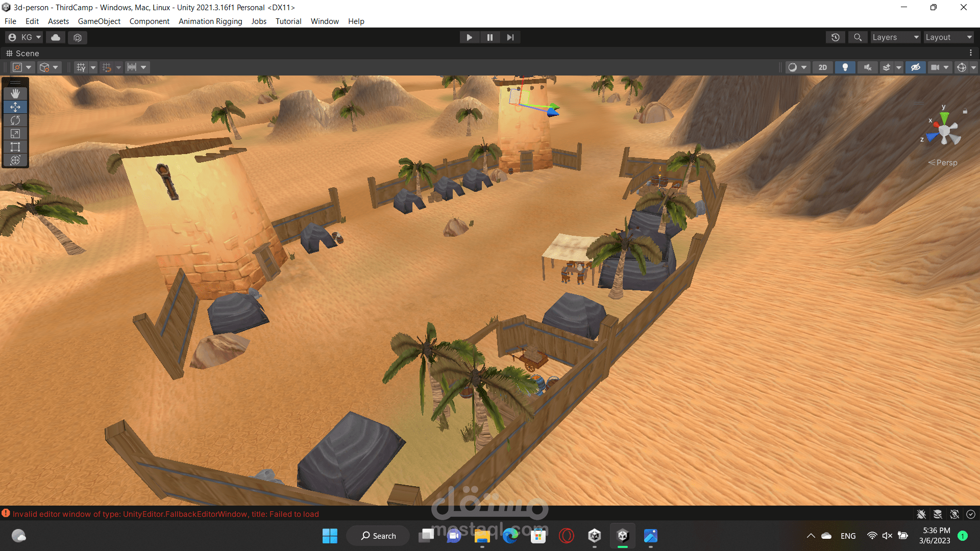Toggle scene audio mute button
Screen dimensions: 980x551
867,67
